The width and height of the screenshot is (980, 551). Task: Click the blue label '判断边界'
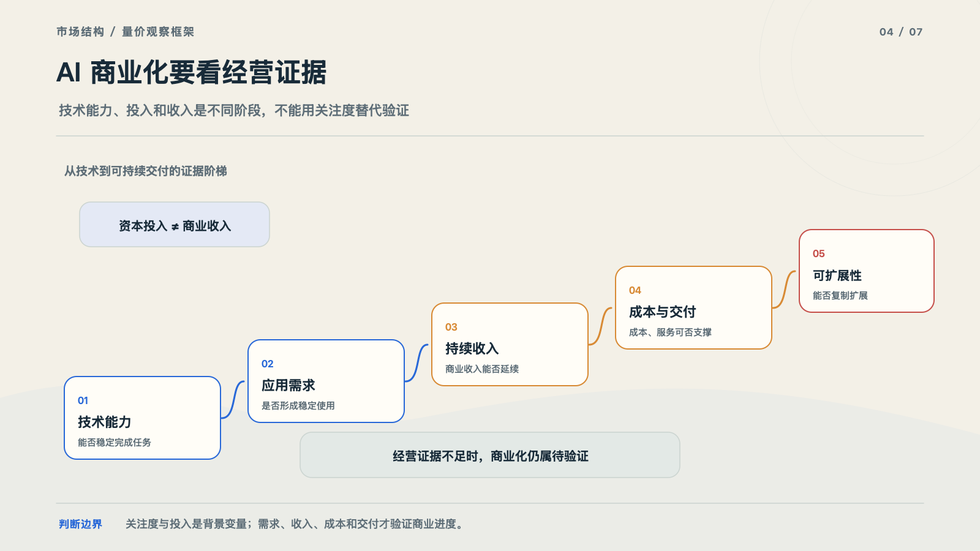(x=80, y=524)
